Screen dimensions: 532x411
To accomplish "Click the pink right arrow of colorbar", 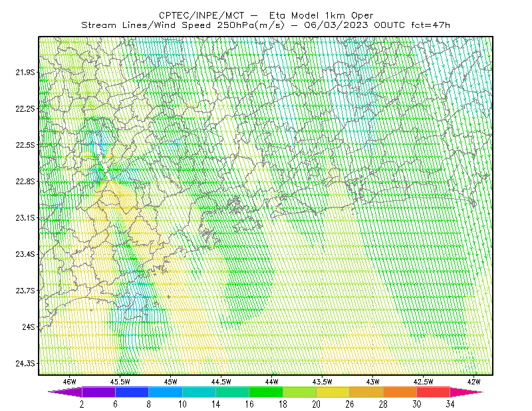I will [467, 392].
